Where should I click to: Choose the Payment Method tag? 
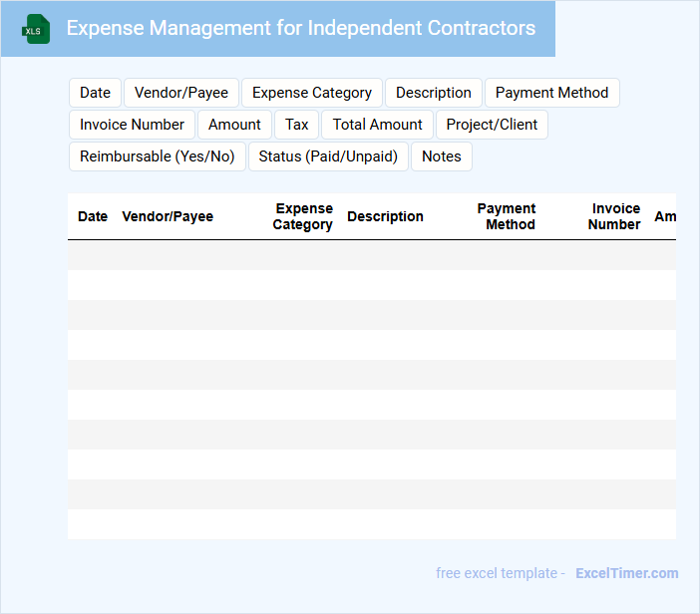click(551, 93)
